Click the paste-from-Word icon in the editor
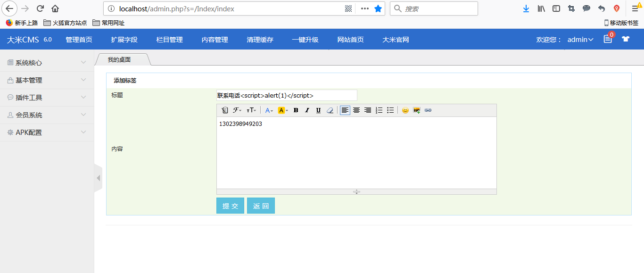 225,110
